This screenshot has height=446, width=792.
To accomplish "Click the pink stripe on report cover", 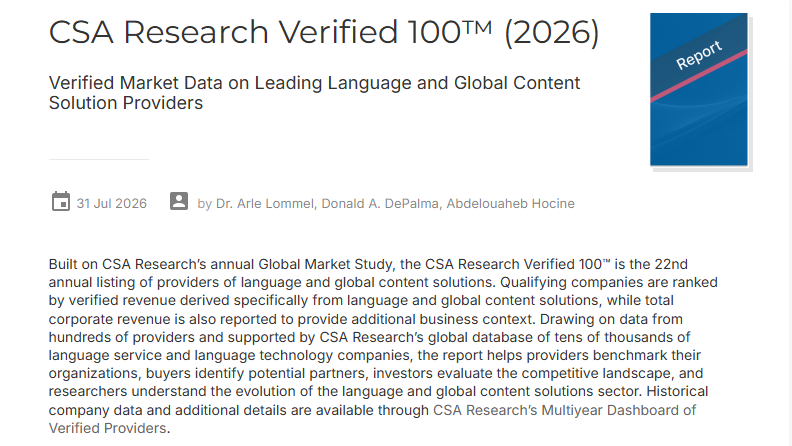I will click(x=699, y=76).
